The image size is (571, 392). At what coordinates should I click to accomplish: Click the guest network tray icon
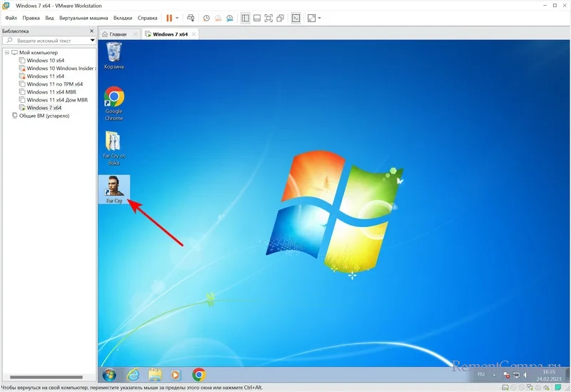click(516, 375)
